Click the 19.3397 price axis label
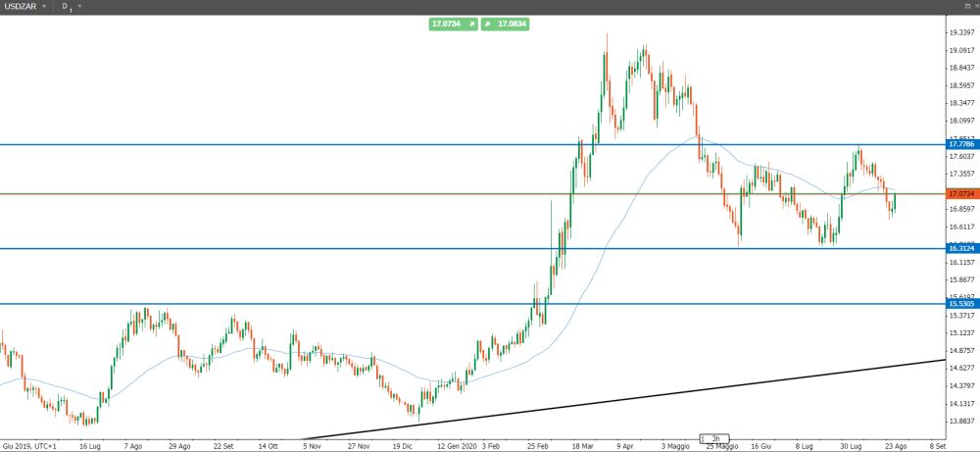 [961, 32]
